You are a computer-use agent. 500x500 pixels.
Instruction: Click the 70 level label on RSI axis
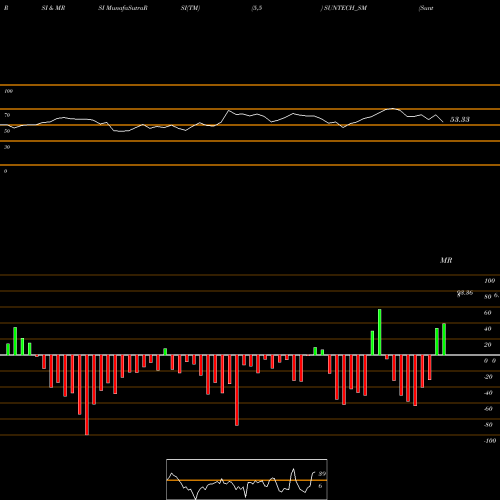pos(7,115)
